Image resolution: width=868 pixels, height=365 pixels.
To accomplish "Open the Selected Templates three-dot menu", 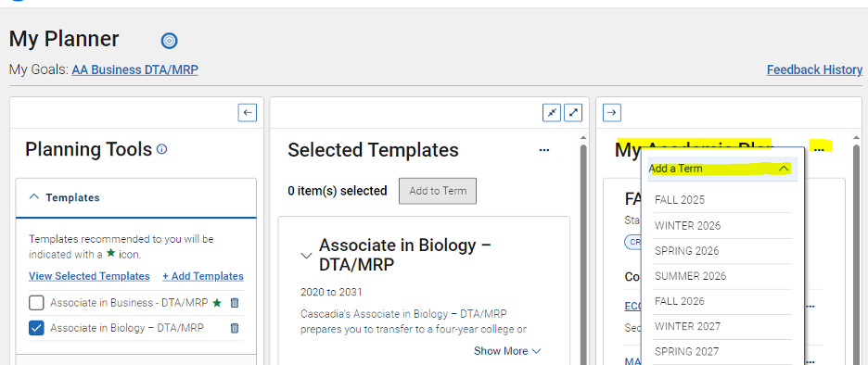I will tap(544, 149).
